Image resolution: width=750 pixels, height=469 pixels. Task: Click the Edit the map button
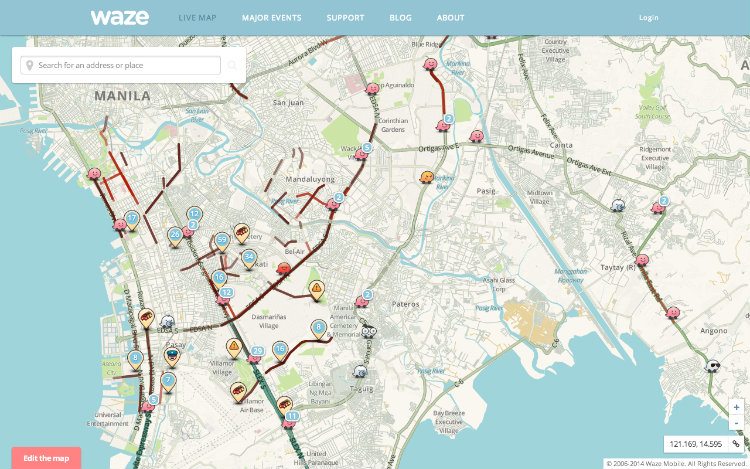[46, 458]
